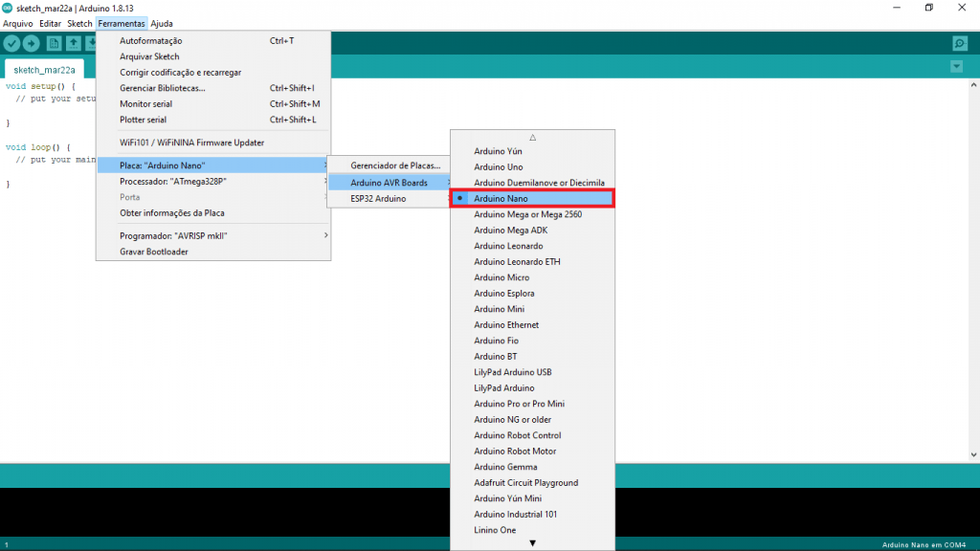
Task: Pick Arduino Mega or Mega 2560 board
Action: (x=527, y=214)
